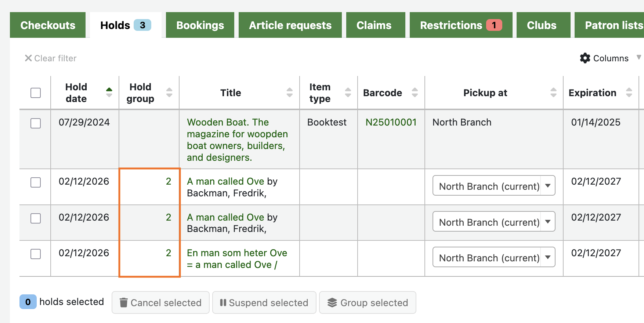The image size is (644, 323).
Task: Click the Pickup at sort arrows
Action: [554, 92]
